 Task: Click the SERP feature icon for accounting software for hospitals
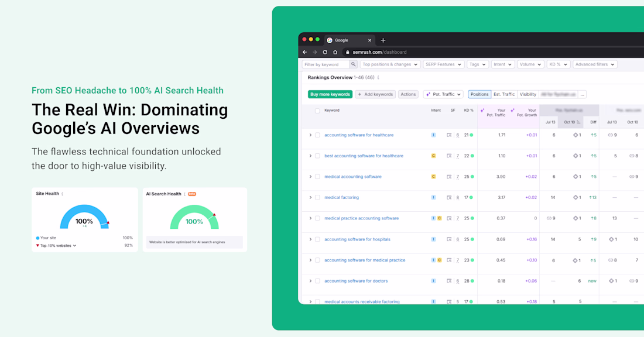pos(449,239)
